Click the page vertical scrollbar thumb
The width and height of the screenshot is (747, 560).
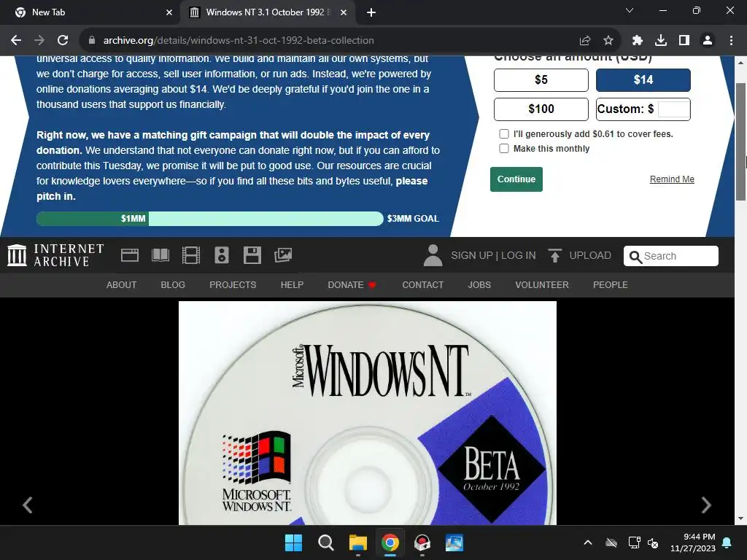point(740,142)
